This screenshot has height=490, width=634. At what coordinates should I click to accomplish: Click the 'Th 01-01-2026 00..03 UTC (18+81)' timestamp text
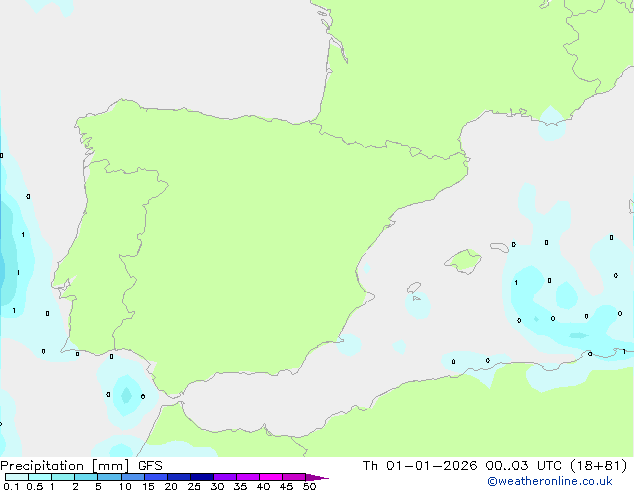[495, 466]
